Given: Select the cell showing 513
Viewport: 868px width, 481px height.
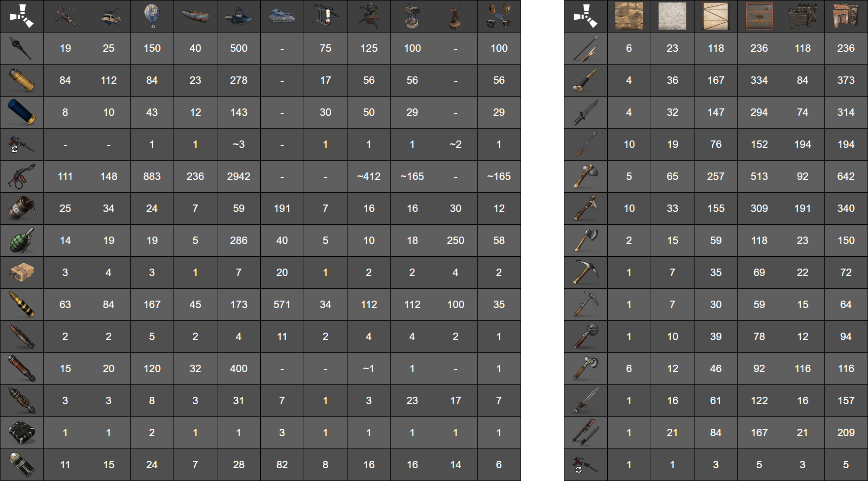Looking at the screenshot, I should (759, 176).
